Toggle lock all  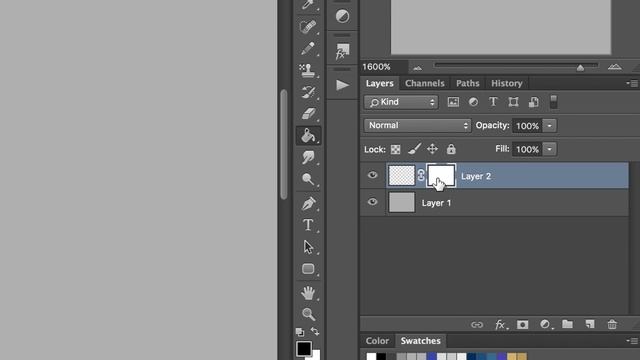point(451,149)
